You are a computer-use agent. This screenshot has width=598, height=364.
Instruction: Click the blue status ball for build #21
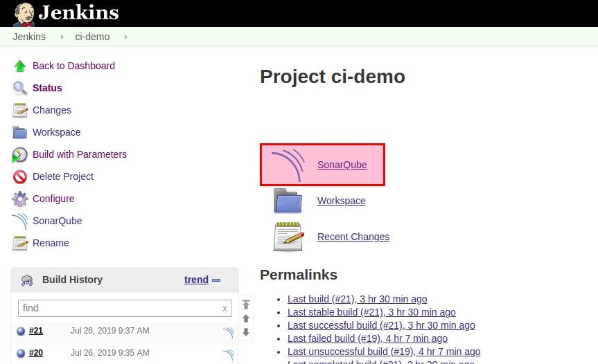click(21, 331)
